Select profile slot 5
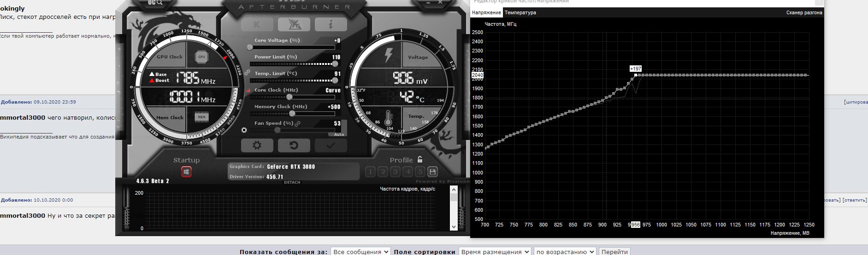868x255 pixels. coord(420,172)
